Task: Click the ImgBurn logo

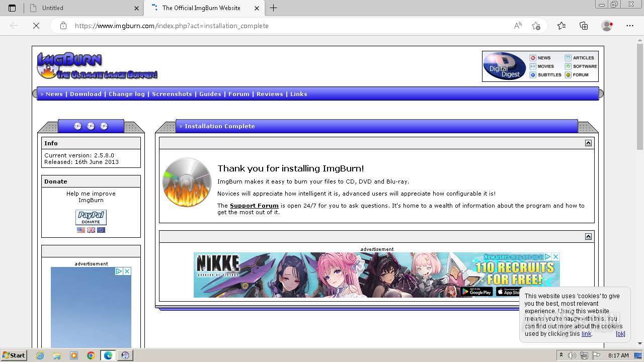Action: click(x=97, y=66)
